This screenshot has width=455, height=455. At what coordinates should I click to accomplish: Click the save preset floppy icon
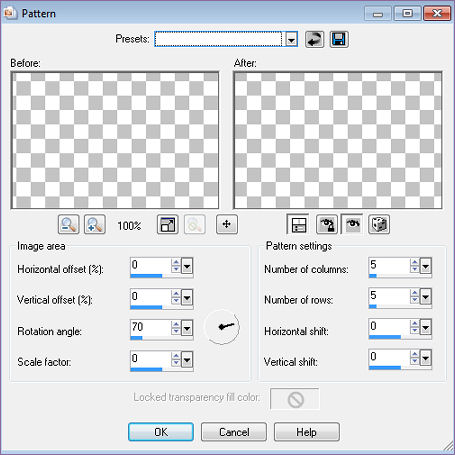coord(339,39)
